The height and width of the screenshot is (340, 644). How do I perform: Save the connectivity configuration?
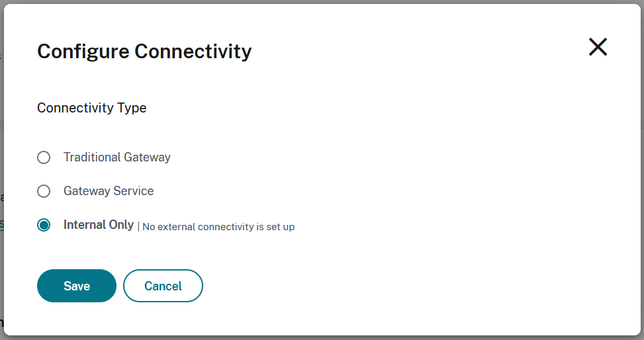coord(77,286)
